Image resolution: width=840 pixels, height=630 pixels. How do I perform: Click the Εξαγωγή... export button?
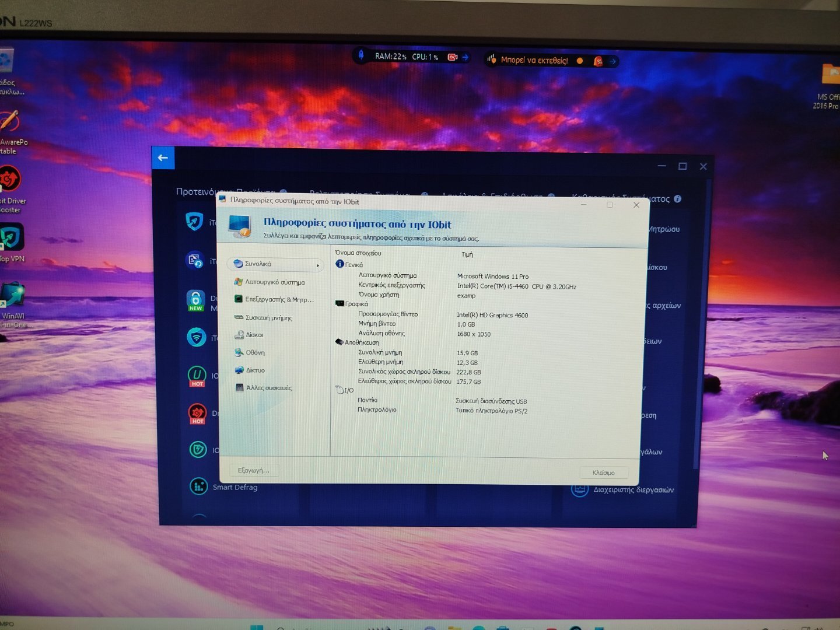pos(254,470)
